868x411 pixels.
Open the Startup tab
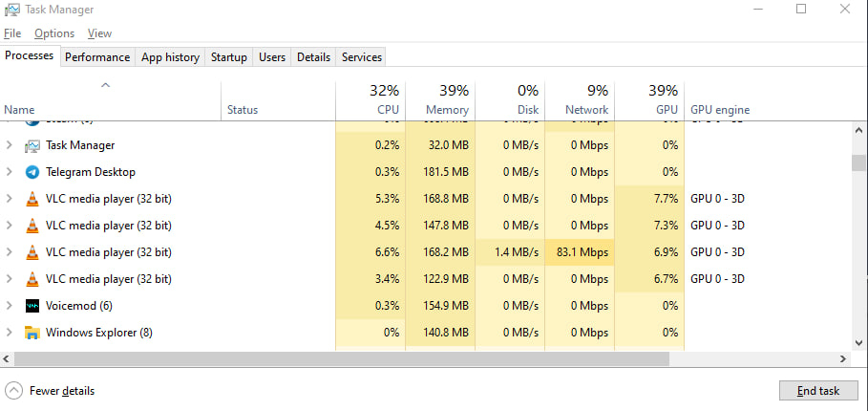pyautogui.click(x=228, y=57)
